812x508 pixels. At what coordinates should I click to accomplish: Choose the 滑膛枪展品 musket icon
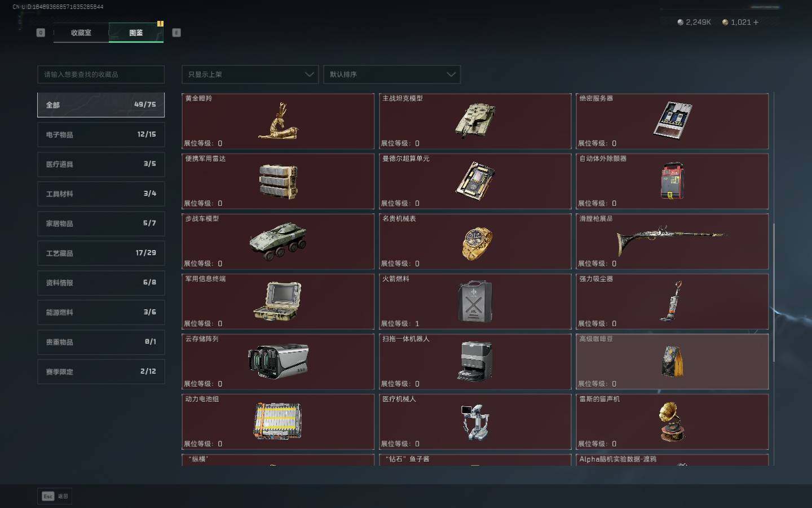click(x=672, y=240)
